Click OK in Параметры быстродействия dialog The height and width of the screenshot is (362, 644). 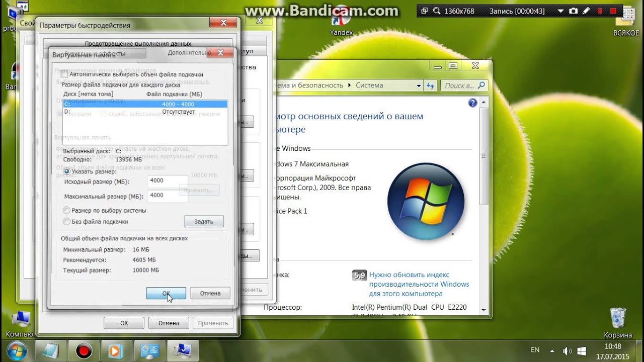tap(124, 323)
